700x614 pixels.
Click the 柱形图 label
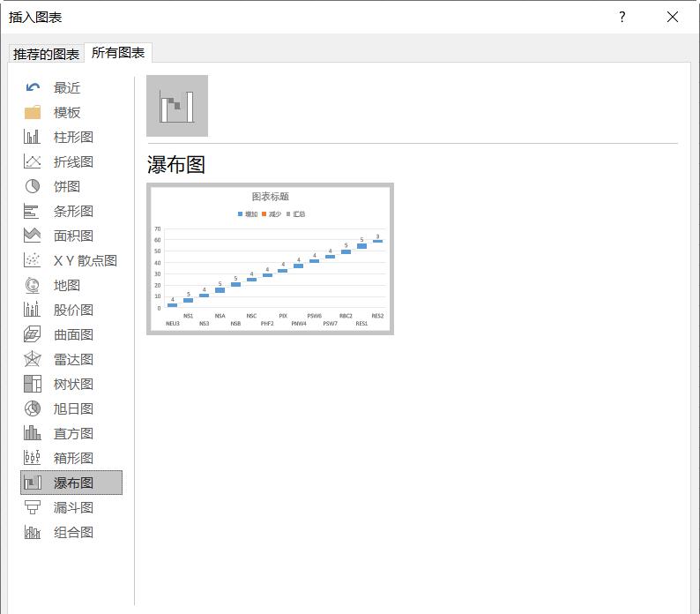pos(74,137)
